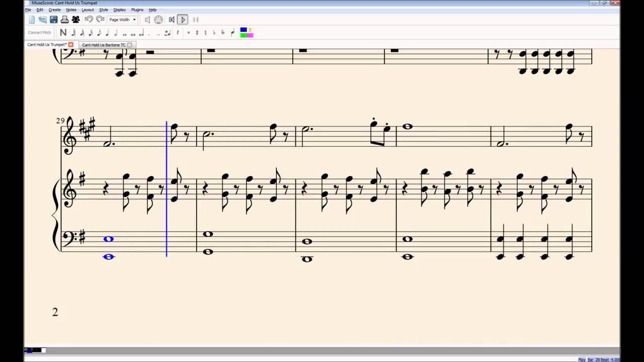Open the Help menu
This screenshot has width=644, height=362.
click(x=152, y=10)
